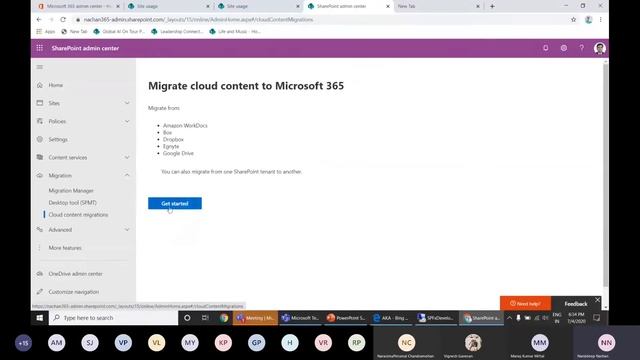Screen dimensions: 640x360
Task: Click the taskbar clock and date
Action: (576, 318)
